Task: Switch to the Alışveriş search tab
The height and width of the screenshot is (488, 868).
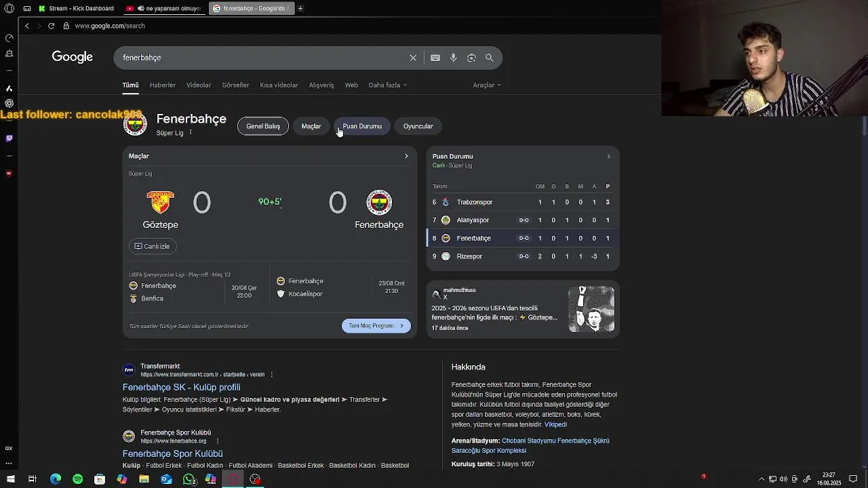Action: [321, 85]
